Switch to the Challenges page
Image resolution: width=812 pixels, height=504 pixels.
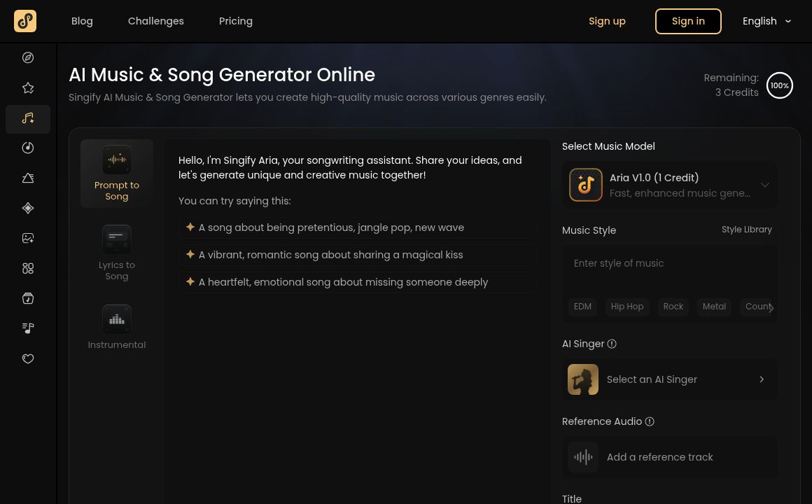(x=155, y=21)
